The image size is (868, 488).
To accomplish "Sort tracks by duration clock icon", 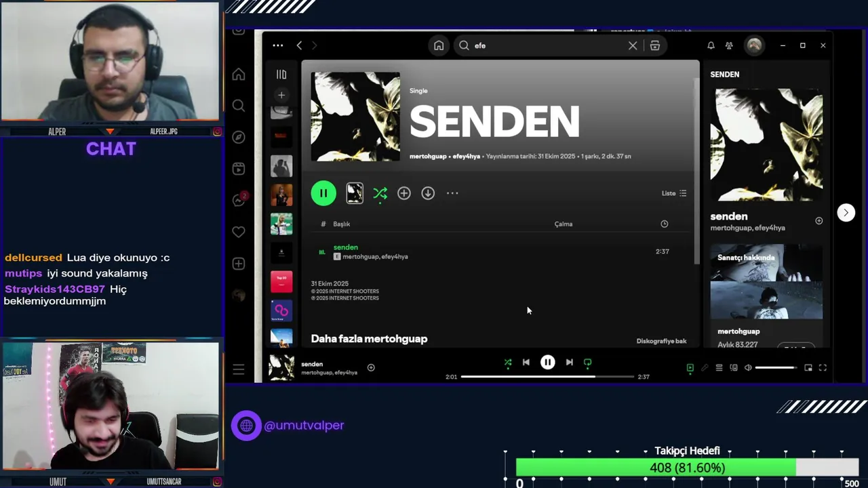I will [x=665, y=224].
